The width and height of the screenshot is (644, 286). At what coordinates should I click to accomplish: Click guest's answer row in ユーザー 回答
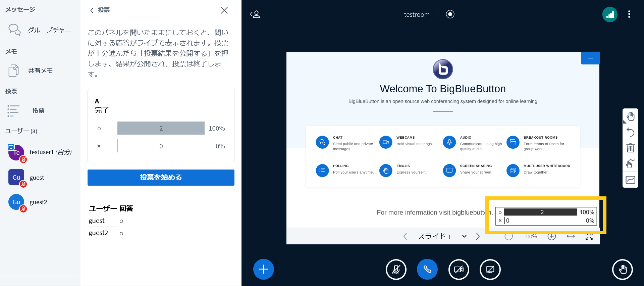click(x=106, y=221)
